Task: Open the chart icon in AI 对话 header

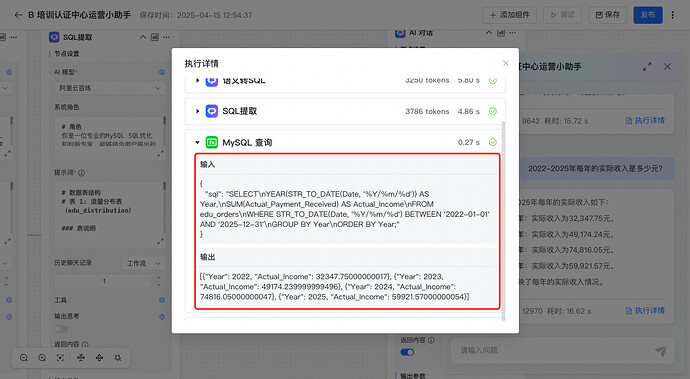Action: click(x=501, y=33)
